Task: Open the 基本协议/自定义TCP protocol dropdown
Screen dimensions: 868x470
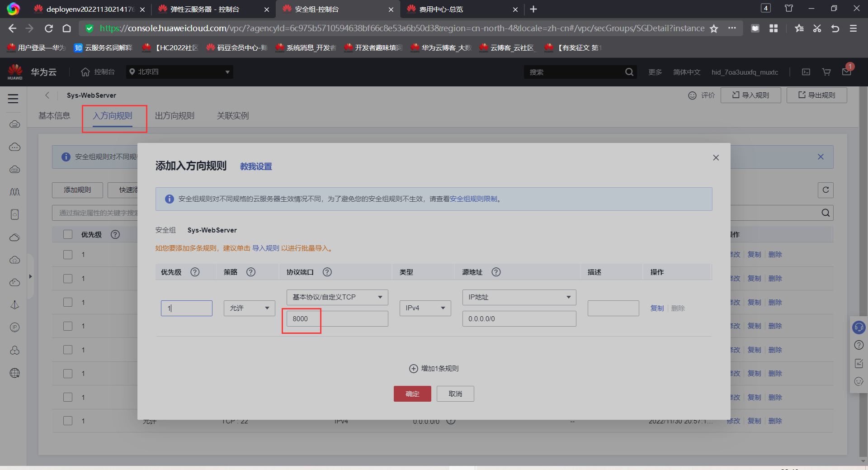Action: point(337,297)
